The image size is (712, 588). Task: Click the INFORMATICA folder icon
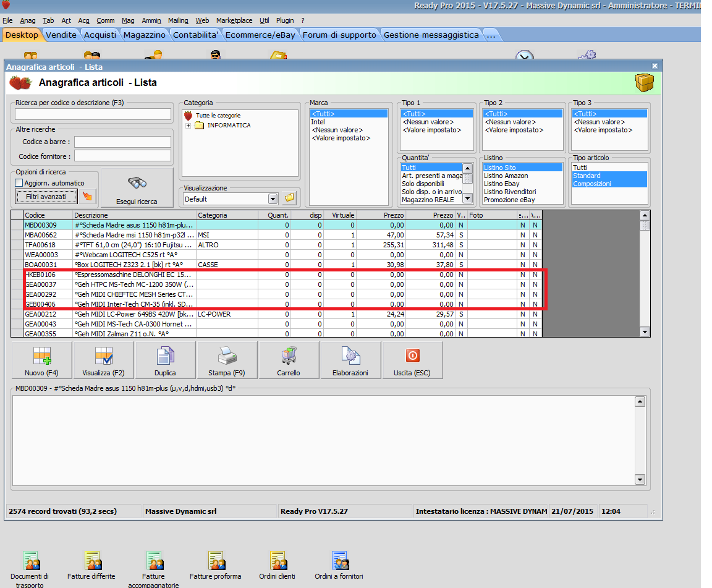(x=200, y=126)
